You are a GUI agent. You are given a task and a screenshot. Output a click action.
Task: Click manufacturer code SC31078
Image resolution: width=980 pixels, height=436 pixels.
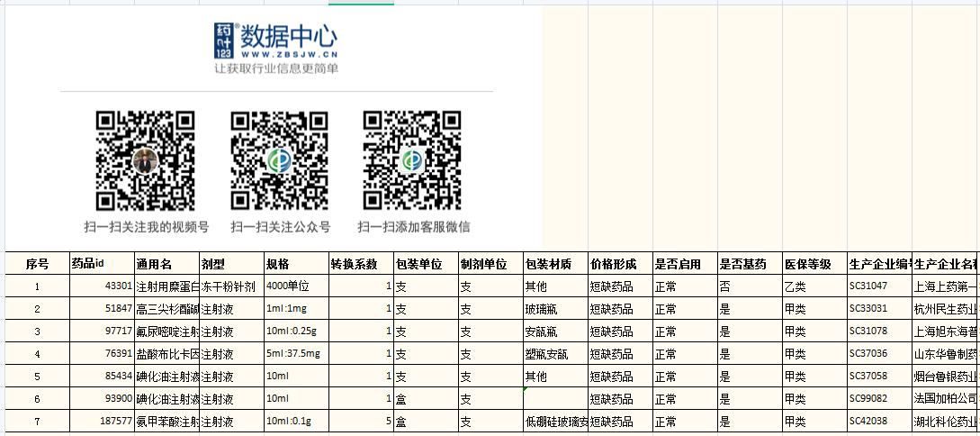click(x=879, y=332)
